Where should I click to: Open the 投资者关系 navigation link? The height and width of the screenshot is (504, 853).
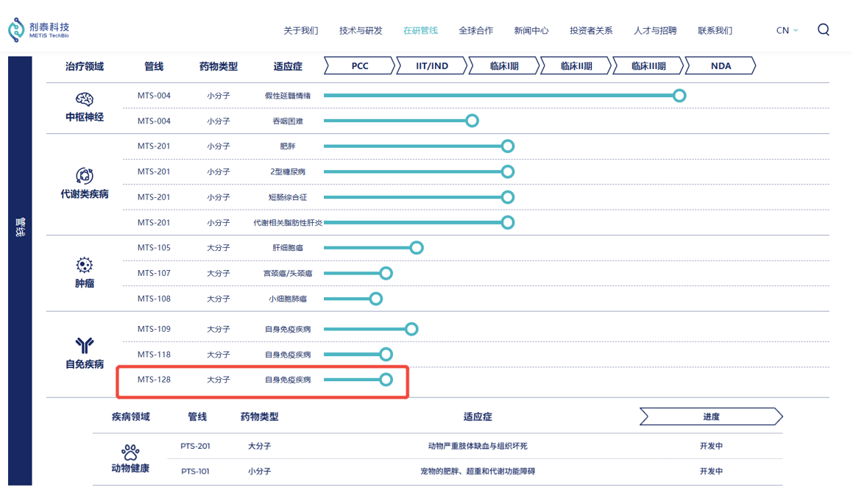[x=591, y=30]
